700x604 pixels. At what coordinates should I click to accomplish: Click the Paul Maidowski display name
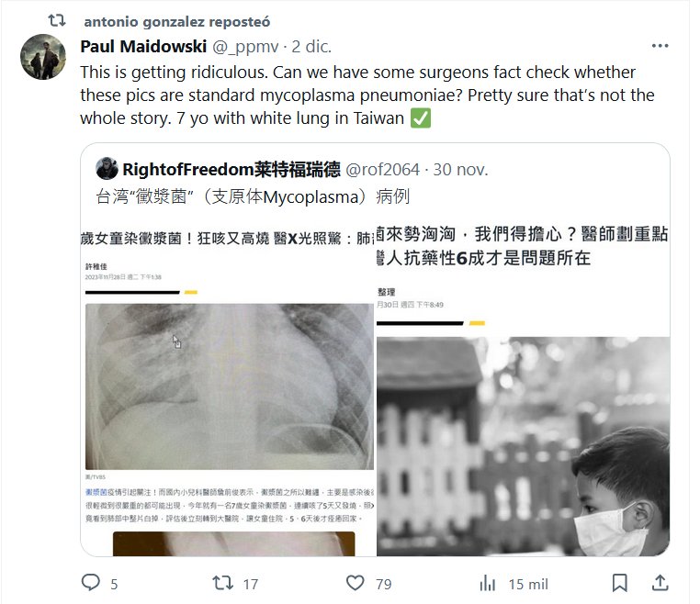[x=143, y=47]
